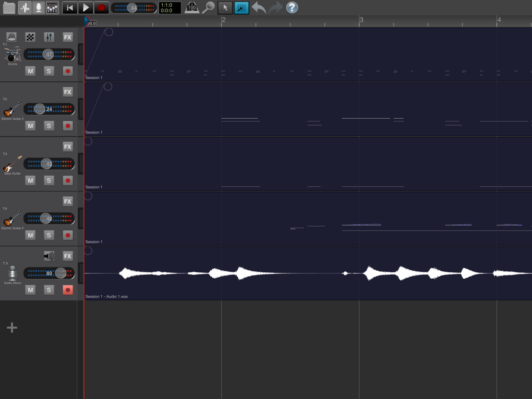Arm track T.2 for recording
Viewport: 532px width, 399px height.
[x=68, y=126]
